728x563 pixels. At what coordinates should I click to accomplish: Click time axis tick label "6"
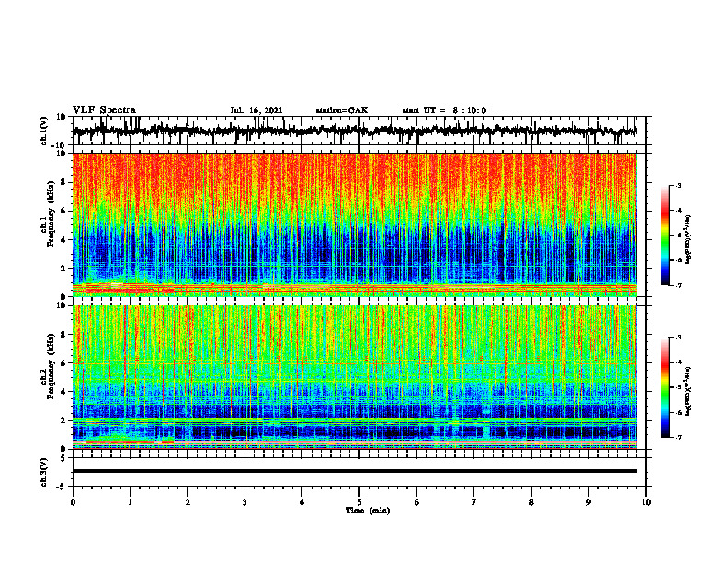(417, 501)
